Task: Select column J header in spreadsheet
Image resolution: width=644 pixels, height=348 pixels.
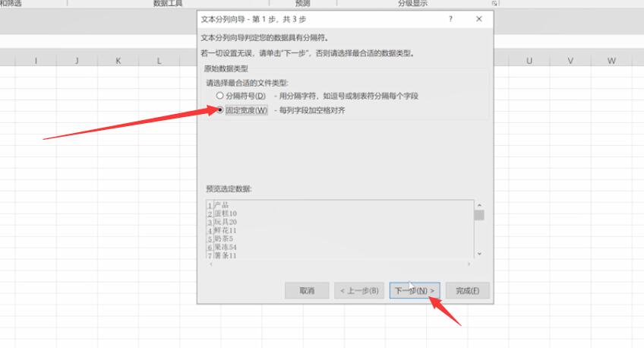Action: (77, 61)
